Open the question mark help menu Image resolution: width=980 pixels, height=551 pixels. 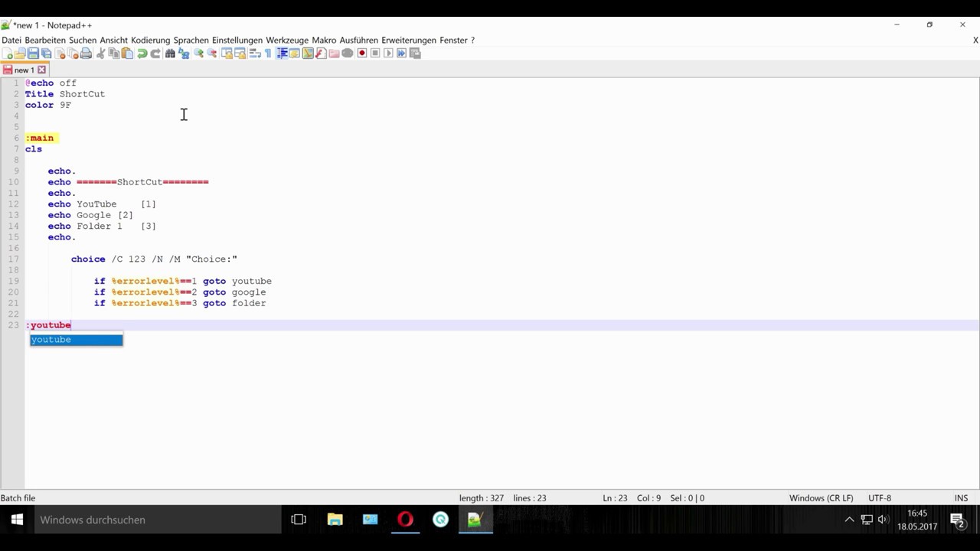(472, 40)
